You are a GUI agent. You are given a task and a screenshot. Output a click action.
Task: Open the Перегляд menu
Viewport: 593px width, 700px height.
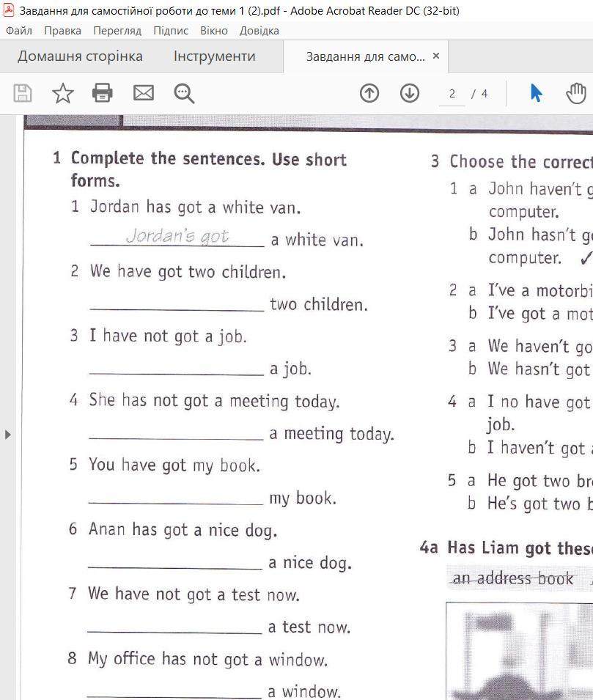coord(117,31)
